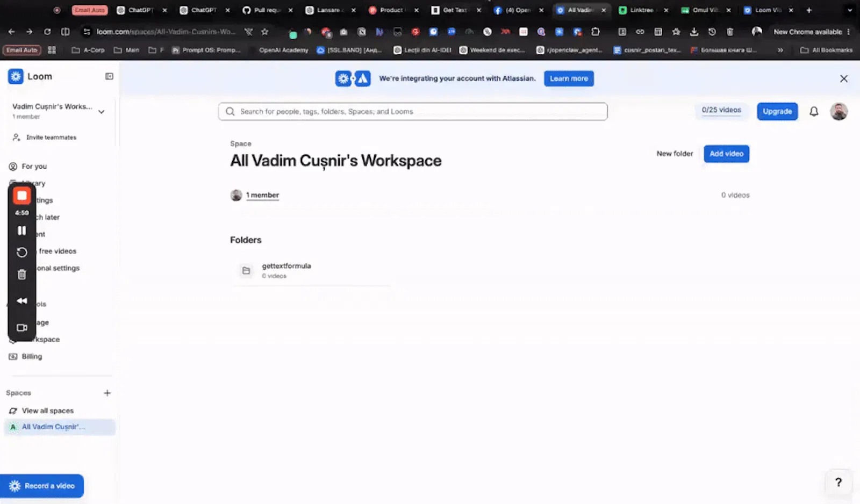Screen dimensions: 860x504
Task: Toggle the camera in the recorder bar
Action: pyautogui.click(x=22, y=328)
